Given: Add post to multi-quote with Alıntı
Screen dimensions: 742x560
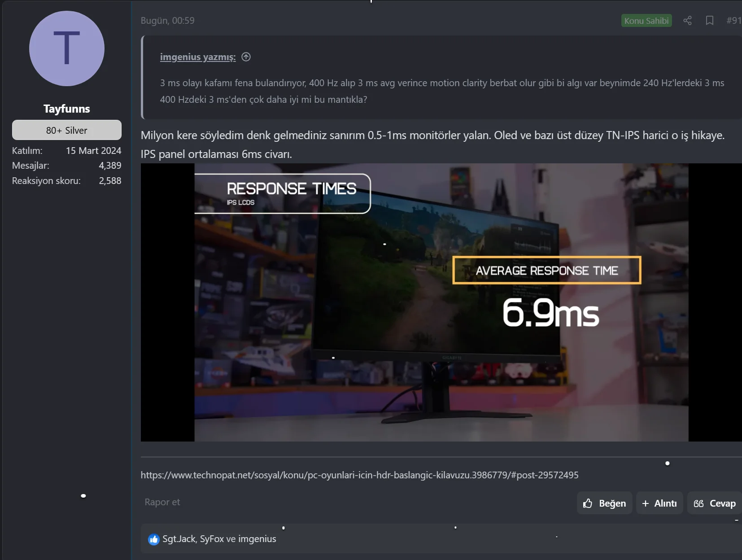Looking at the screenshot, I should click(659, 503).
